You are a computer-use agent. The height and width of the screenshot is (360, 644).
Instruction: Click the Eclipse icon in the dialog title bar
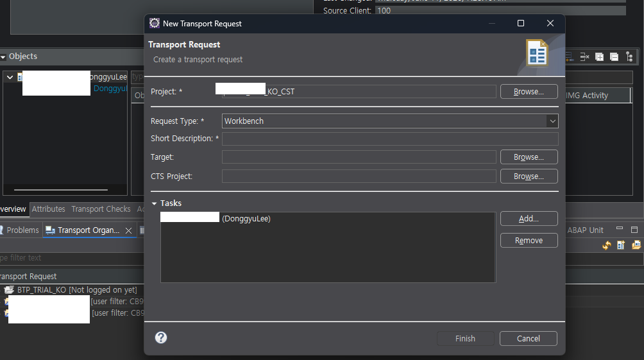pyautogui.click(x=155, y=24)
